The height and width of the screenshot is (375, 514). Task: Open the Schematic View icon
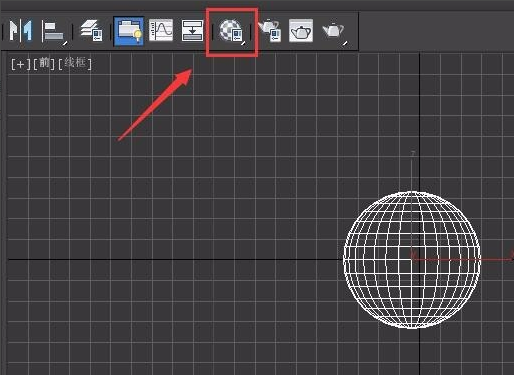click(192, 30)
